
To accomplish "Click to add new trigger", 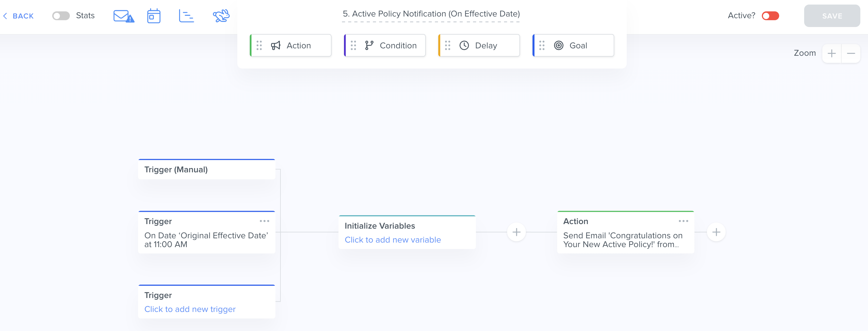I will [190, 309].
